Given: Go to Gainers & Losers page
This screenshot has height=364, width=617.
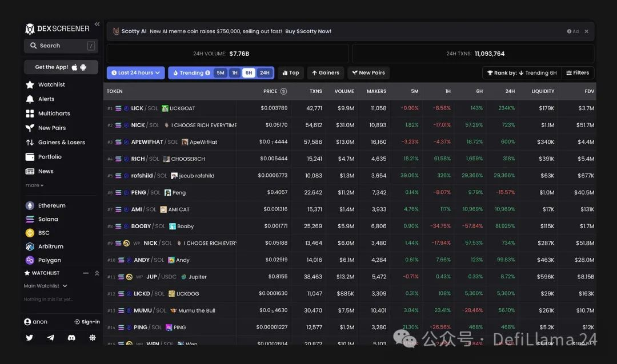Looking at the screenshot, I should pos(61,142).
